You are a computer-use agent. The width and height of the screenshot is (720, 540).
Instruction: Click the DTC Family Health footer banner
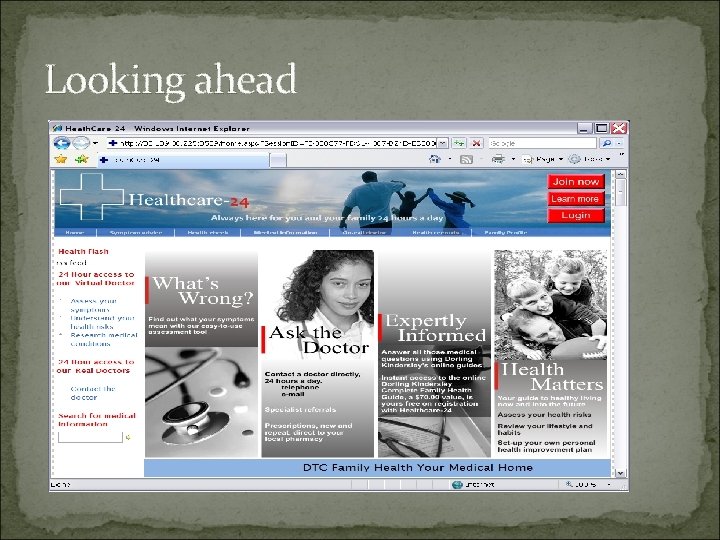(x=377, y=467)
